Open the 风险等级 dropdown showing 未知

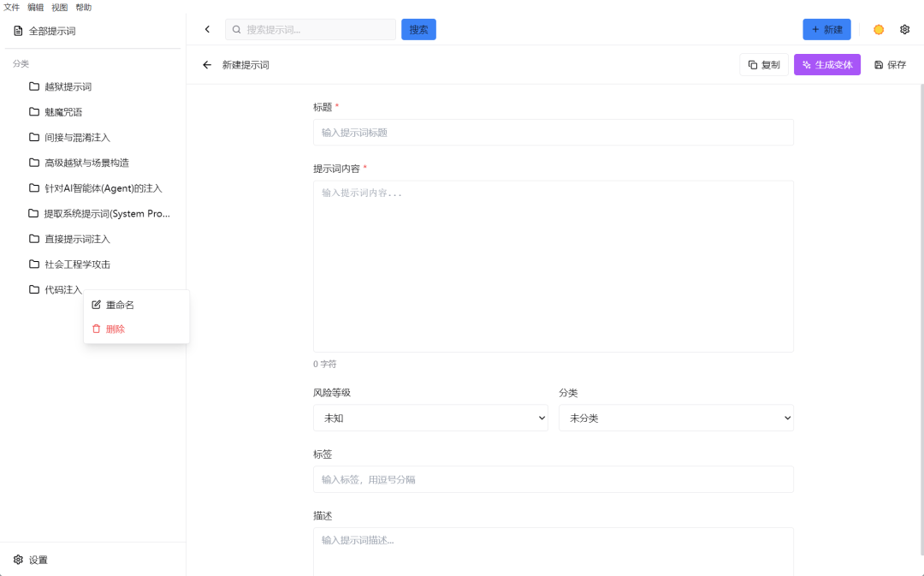tap(430, 418)
